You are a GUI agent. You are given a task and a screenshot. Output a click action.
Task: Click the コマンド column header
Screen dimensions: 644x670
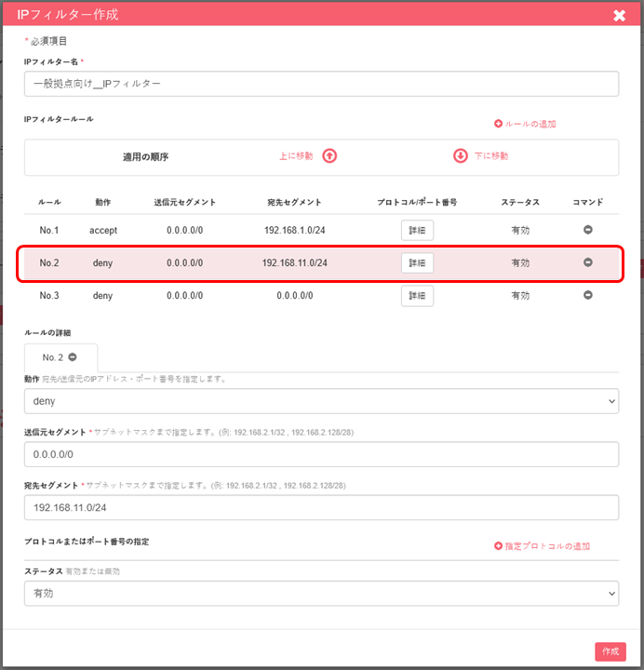coord(588,202)
